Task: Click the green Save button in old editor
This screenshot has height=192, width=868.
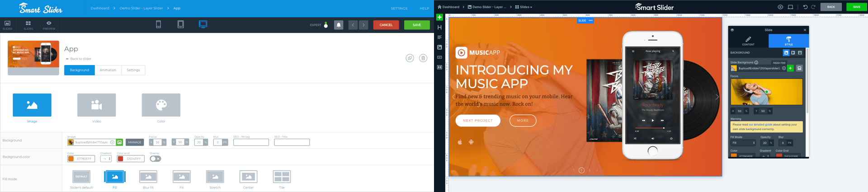Action: [417, 25]
